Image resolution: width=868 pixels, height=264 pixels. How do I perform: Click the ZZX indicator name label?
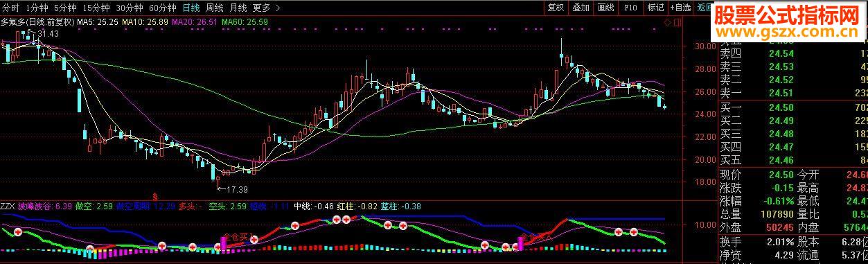[x=8, y=206]
